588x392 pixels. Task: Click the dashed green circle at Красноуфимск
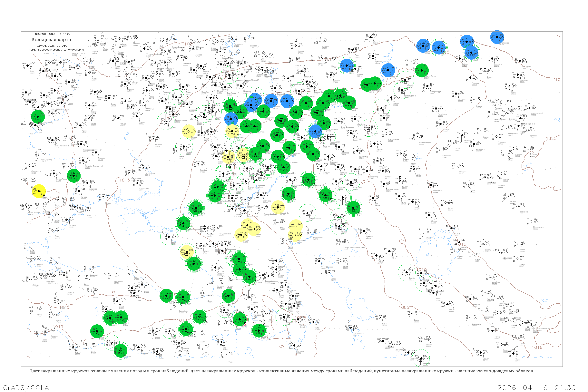click(402, 90)
